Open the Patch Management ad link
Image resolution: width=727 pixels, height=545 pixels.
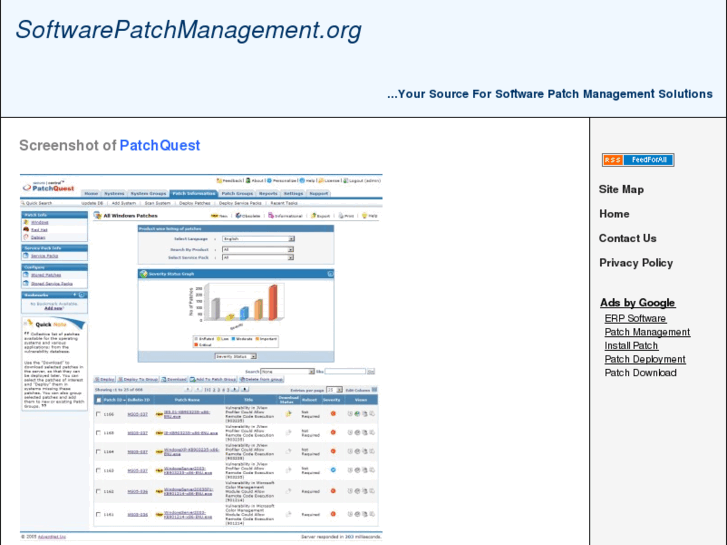click(x=647, y=332)
